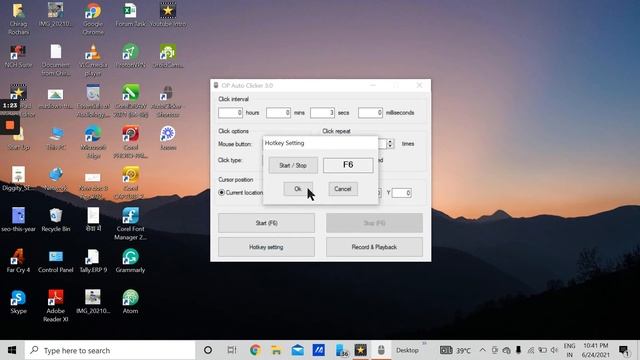Select the Corel PHOTO-PAINT desktop icon
This screenshot has height=360, width=640.
coord(130,142)
